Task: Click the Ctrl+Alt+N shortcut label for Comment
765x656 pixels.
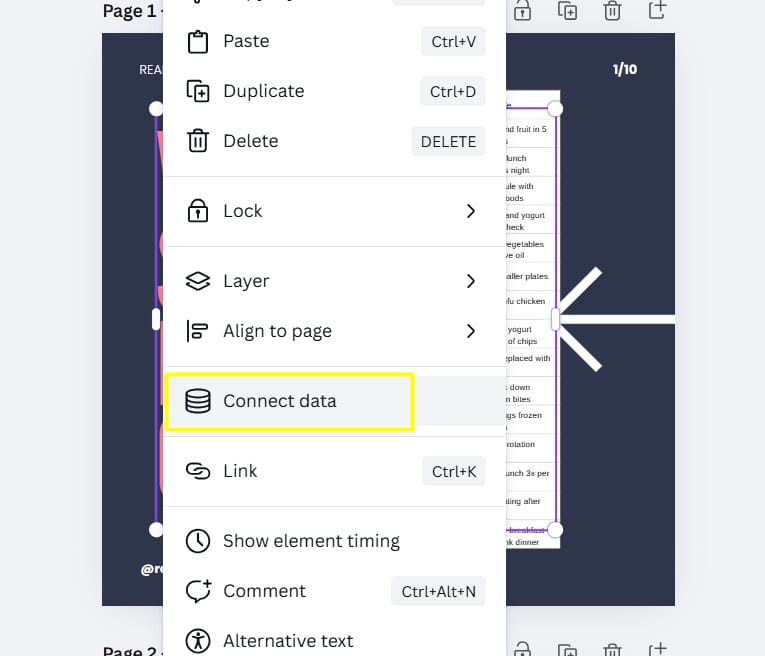Action: pos(438,591)
